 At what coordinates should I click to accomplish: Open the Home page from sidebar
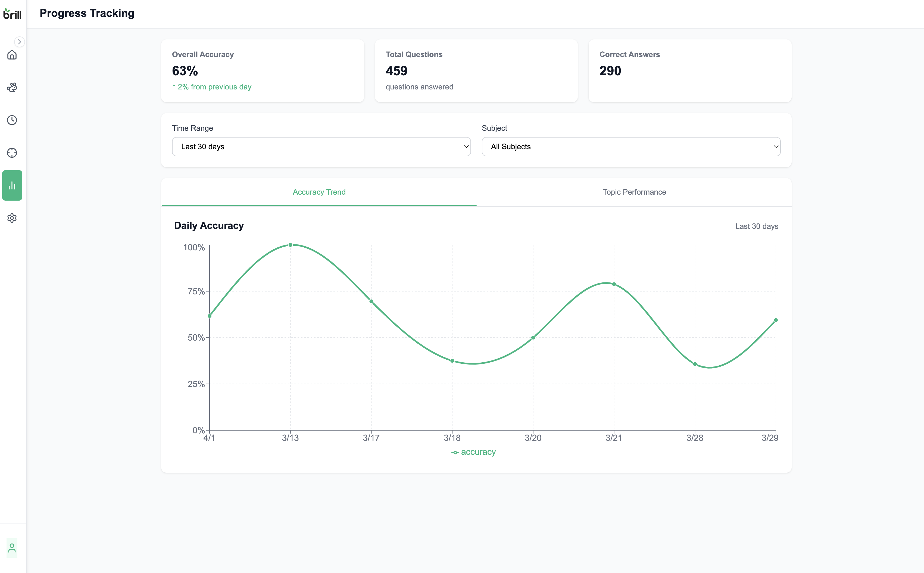click(x=12, y=55)
